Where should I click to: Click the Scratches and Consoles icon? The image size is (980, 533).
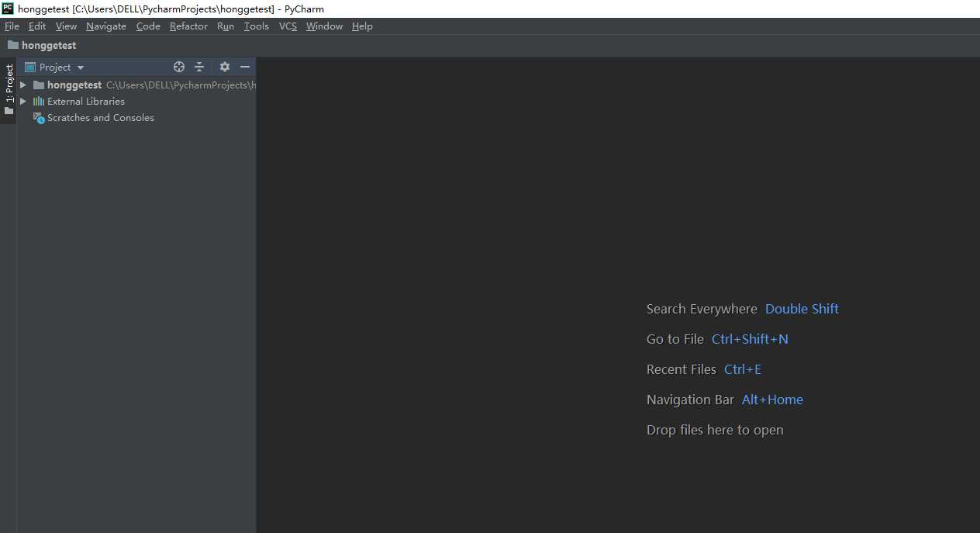tap(39, 118)
